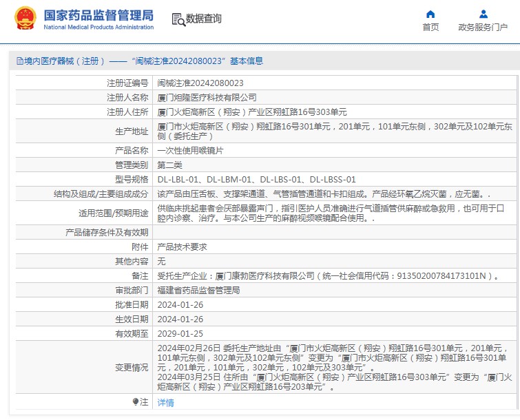Screen dimensions: 520x420
Task: Open 政务服务门户 text in top navigation
Action: point(483,28)
